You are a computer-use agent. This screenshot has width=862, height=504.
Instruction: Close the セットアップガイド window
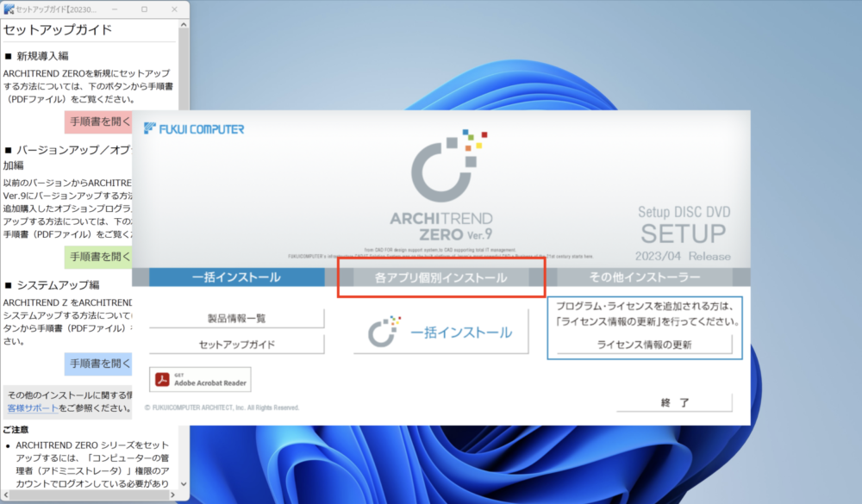click(174, 9)
